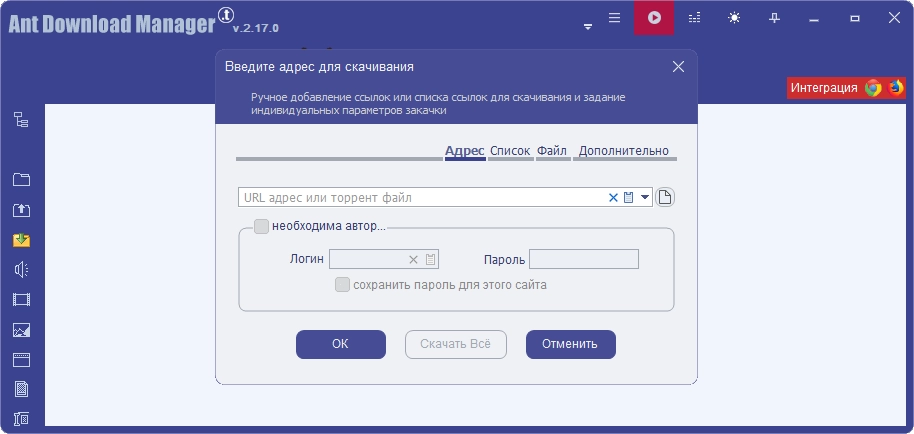This screenshot has width=914, height=434.
Task: Click the red Интеграция label
Action: [x=824, y=88]
